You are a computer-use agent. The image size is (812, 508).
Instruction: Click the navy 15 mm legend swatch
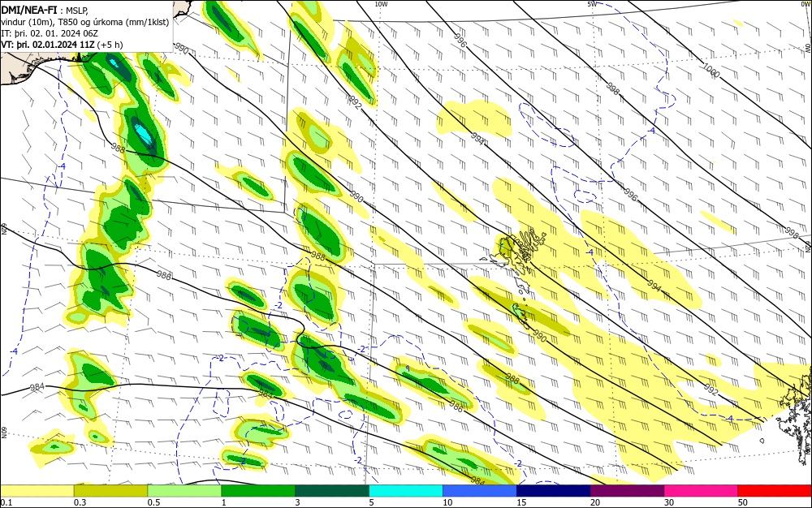(554, 491)
